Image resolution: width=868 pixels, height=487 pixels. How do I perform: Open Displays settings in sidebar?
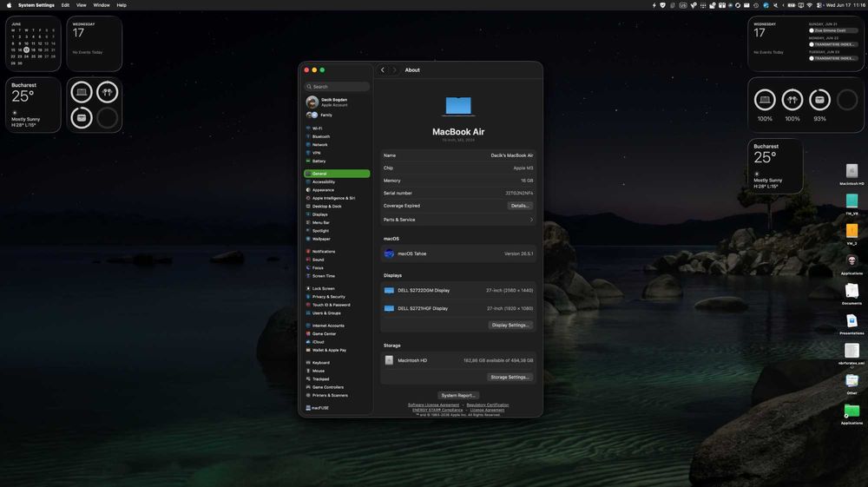click(337, 214)
